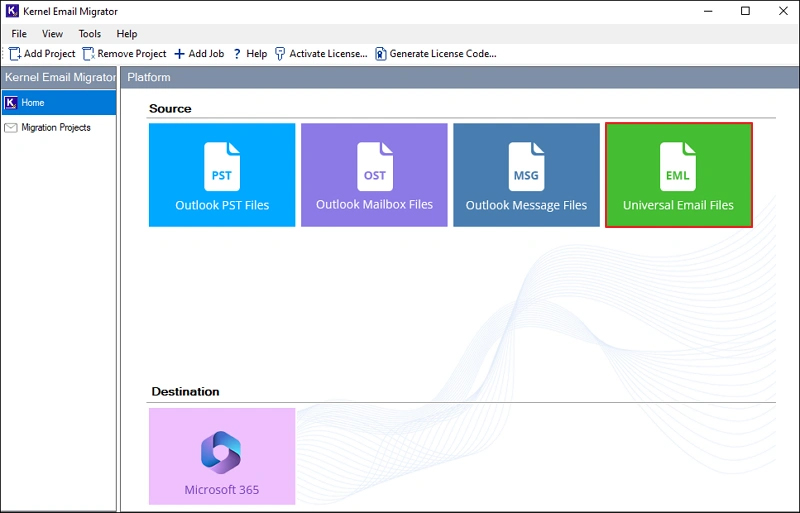The image size is (800, 513).
Task: Open Migration Projects in the sidebar
Action: (59, 128)
